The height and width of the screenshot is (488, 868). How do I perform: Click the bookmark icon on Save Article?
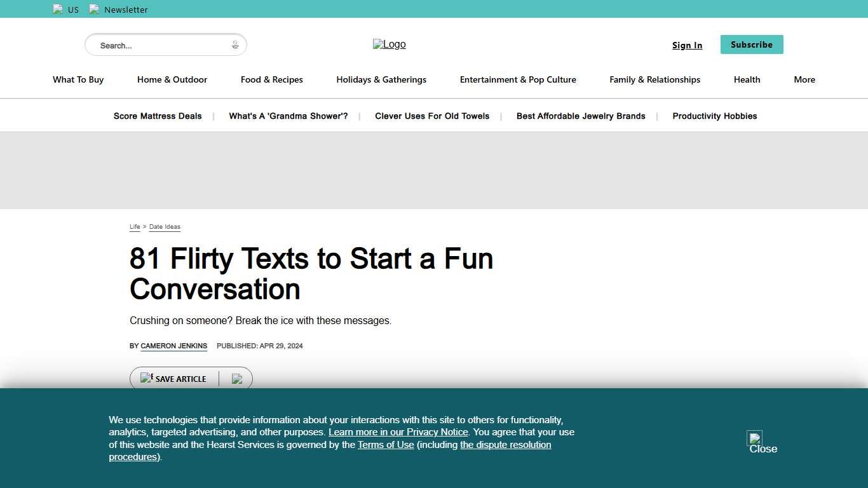[x=147, y=377]
